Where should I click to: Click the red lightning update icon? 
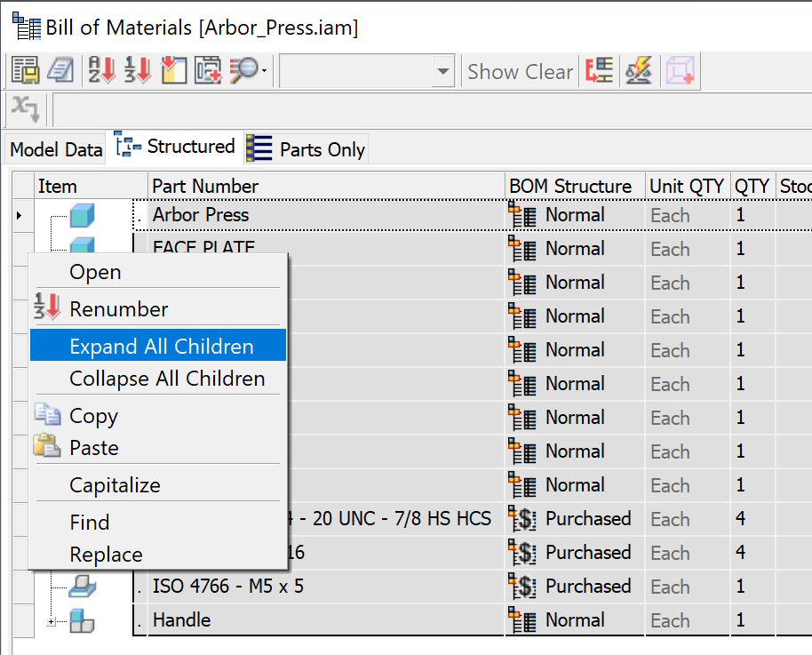pos(638,69)
